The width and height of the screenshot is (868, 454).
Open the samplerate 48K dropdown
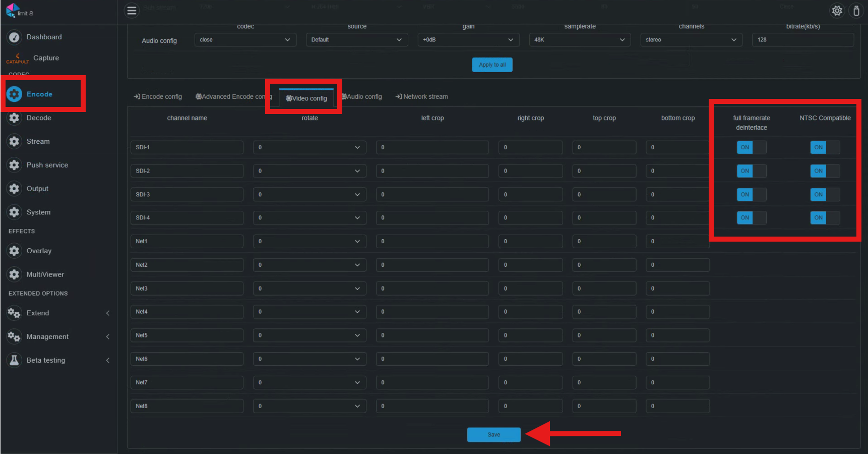click(580, 40)
